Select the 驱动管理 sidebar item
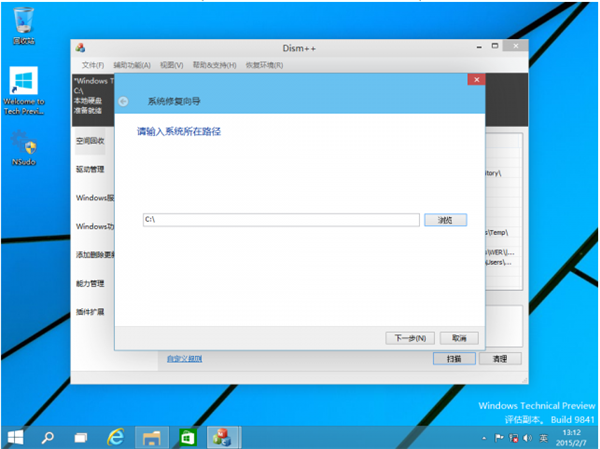This screenshot has width=600, height=449. 90,169
